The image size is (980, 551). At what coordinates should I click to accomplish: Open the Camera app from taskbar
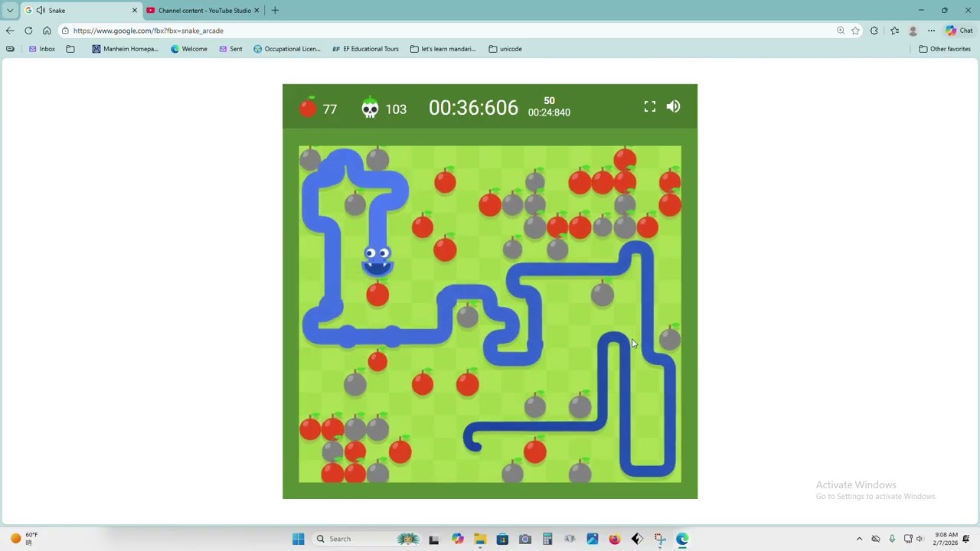525,539
